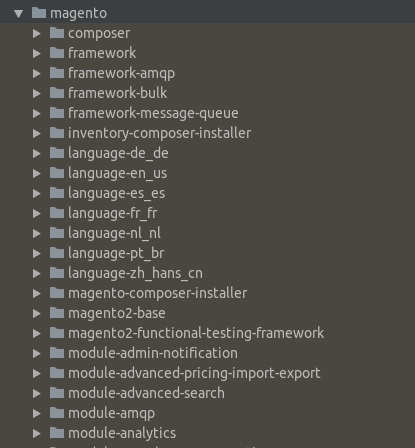Screen dimensions: 415x448
Task: Select the language-nl_nl folder name
Action: (x=115, y=234)
